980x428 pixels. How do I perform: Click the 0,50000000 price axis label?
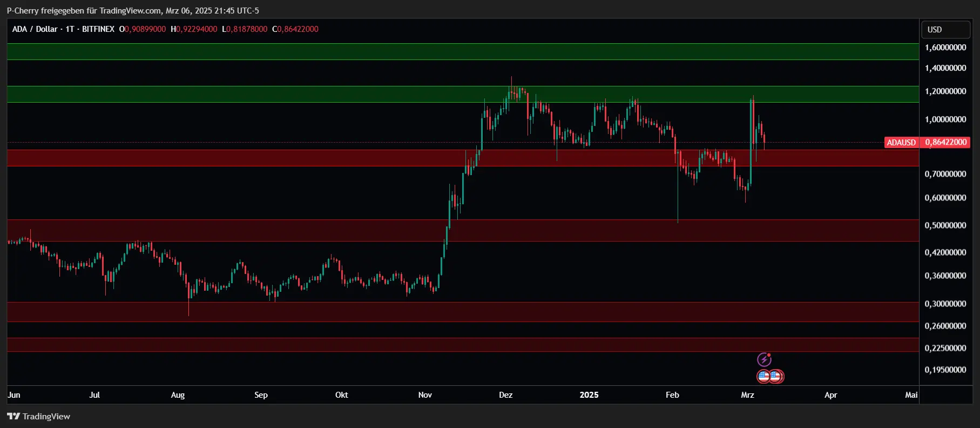point(945,225)
